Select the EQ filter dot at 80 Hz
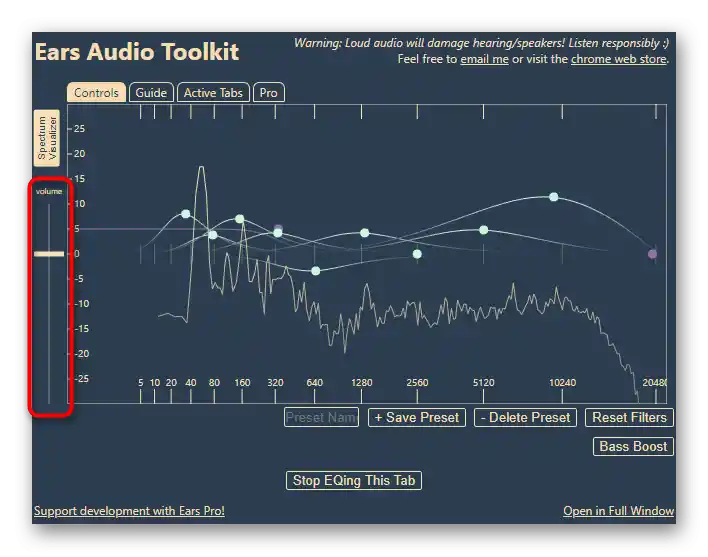The image size is (708, 557). [x=213, y=235]
